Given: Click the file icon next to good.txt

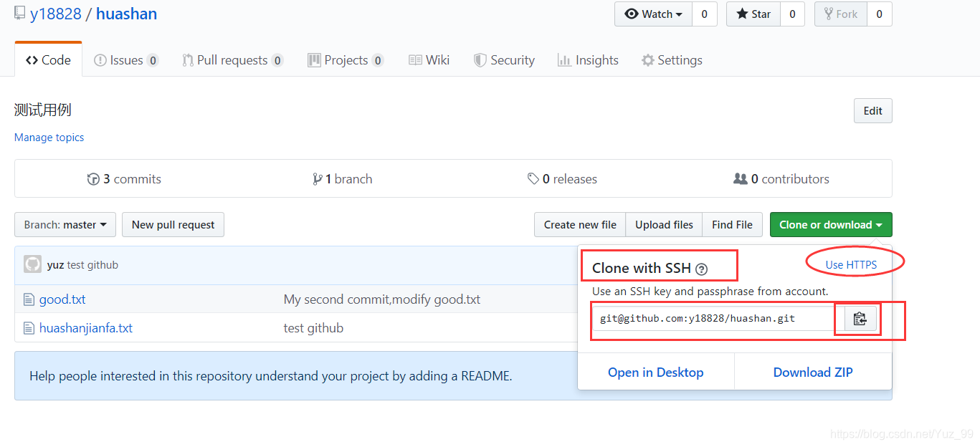Looking at the screenshot, I should point(29,299).
